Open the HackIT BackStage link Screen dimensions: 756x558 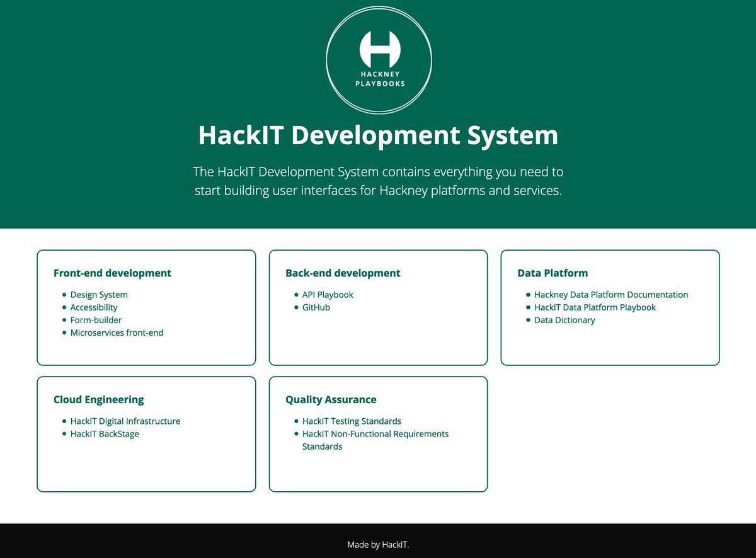coord(105,434)
